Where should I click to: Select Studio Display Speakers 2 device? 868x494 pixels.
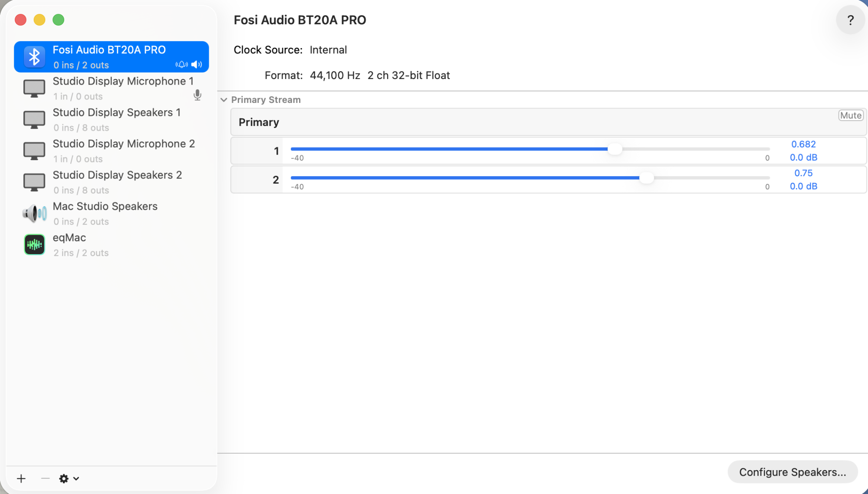click(x=117, y=182)
